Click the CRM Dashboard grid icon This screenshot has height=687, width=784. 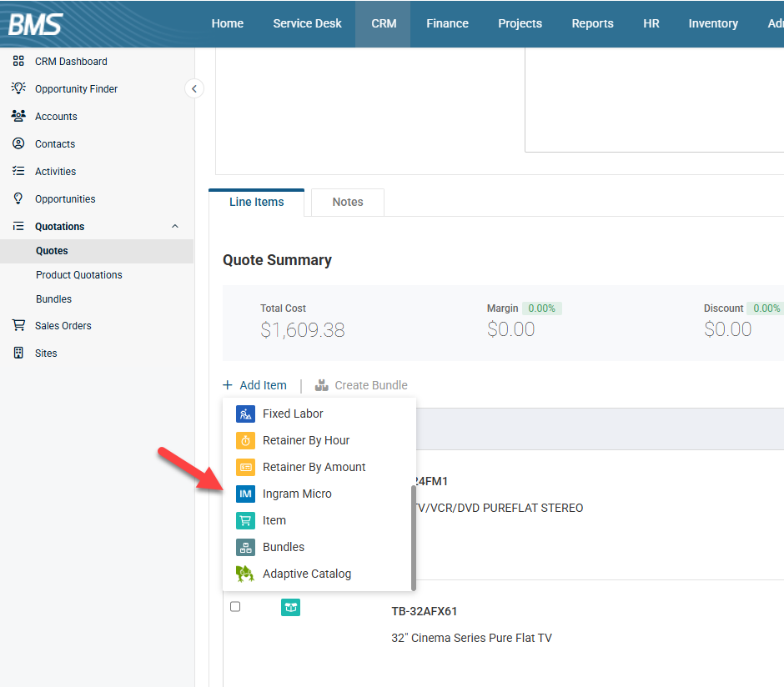click(18, 61)
